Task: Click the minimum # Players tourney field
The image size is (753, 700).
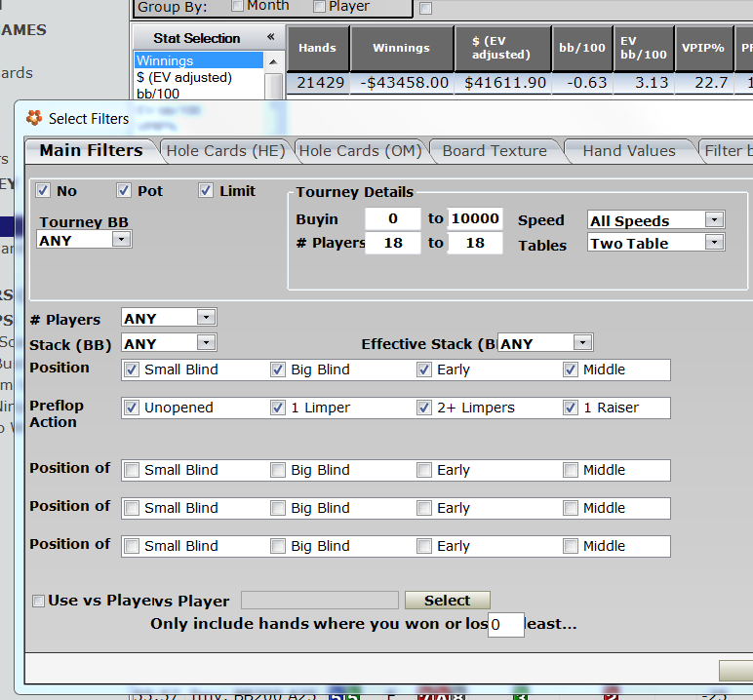Action: (393, 243)
